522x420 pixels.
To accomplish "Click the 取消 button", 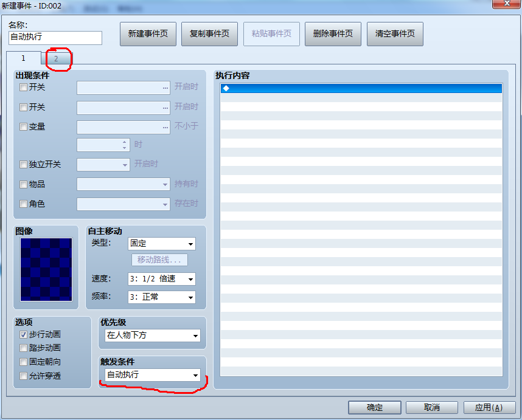I will point(432,407).
